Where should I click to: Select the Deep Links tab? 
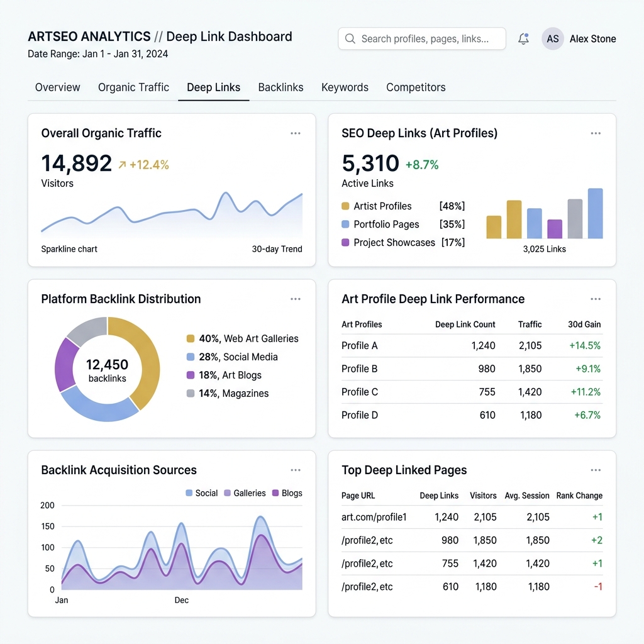[x=214, y=87]
